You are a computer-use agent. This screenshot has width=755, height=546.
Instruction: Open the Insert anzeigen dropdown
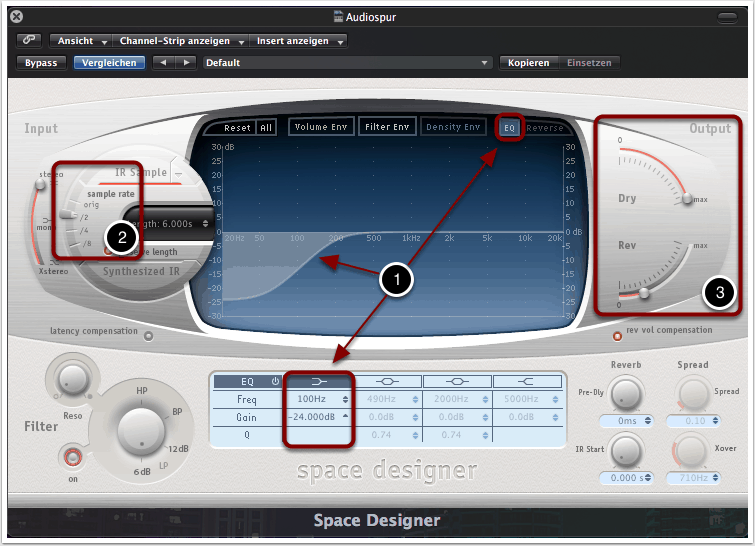coord(300,41)
